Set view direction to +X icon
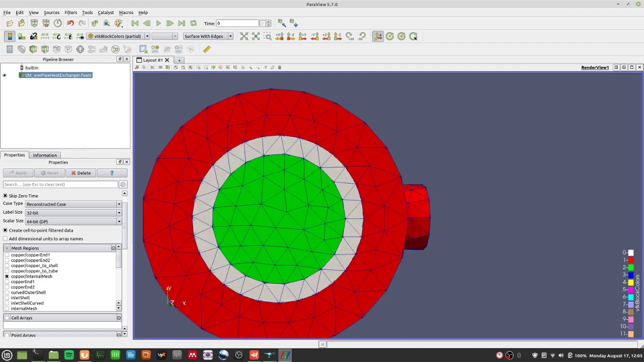The height and width of the screenshot is (362, 644). coord(279,36)
